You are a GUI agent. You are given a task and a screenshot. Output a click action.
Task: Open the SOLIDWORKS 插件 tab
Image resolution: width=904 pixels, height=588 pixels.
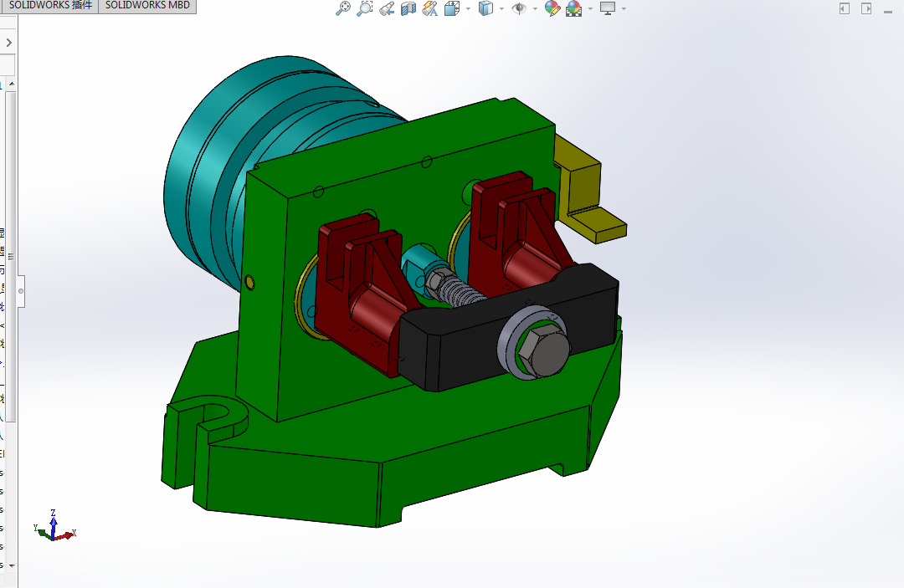[50, 5]
